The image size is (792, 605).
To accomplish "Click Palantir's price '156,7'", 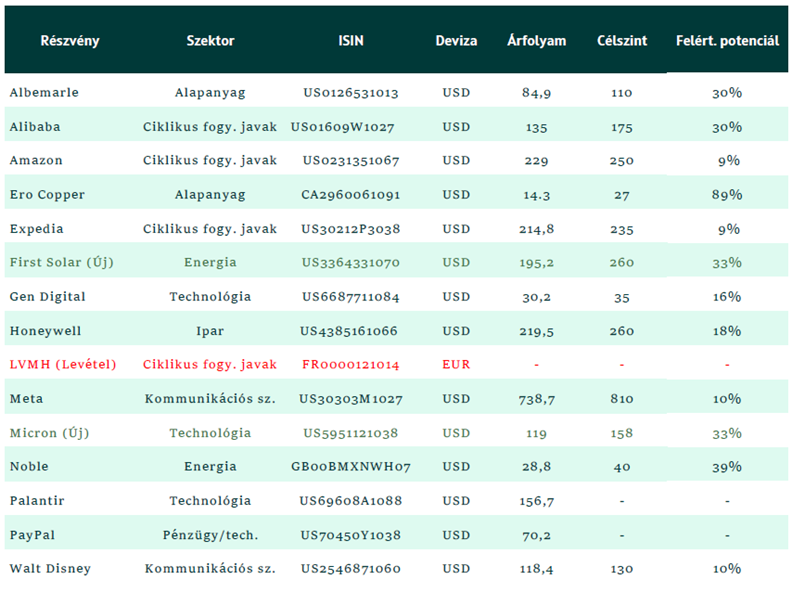I will pos(536,501).
